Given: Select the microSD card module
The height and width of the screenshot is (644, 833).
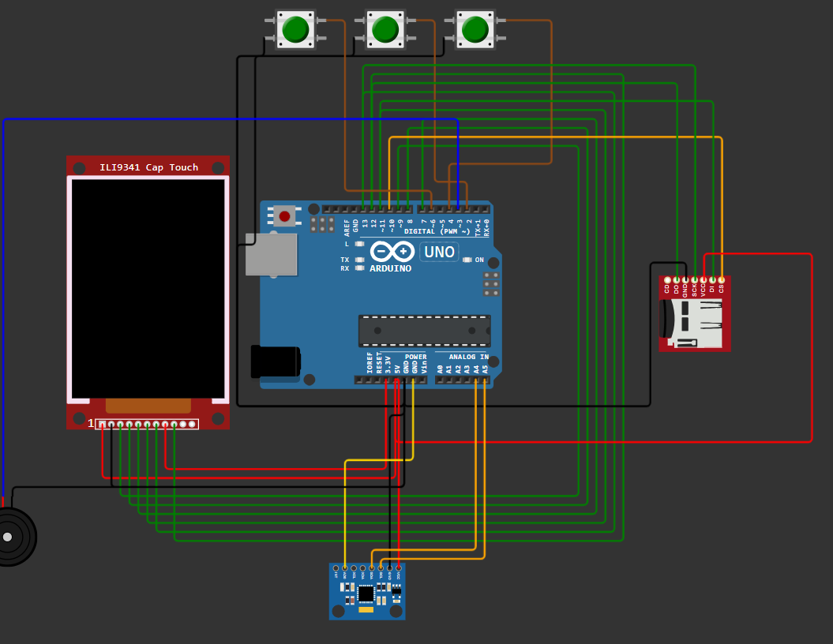Looking at the screenshot, I should pyautogui.click(x=694, y=313).
